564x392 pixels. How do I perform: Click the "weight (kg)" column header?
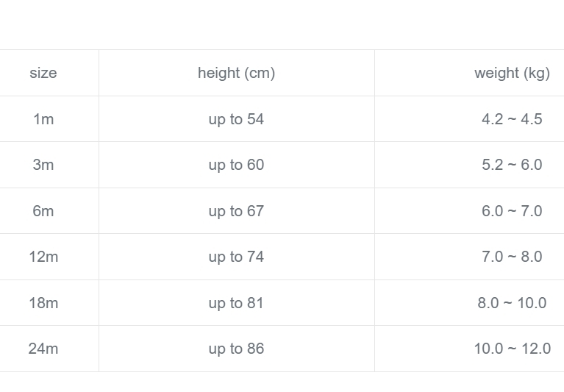click(x=512, y=73)
